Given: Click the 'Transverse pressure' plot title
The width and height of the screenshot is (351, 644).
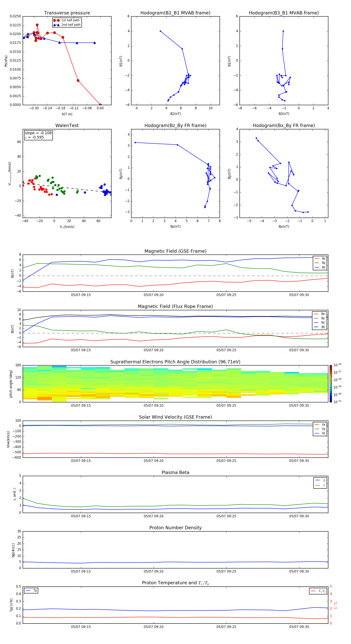Looking at the screenshot, I should 67,13.
